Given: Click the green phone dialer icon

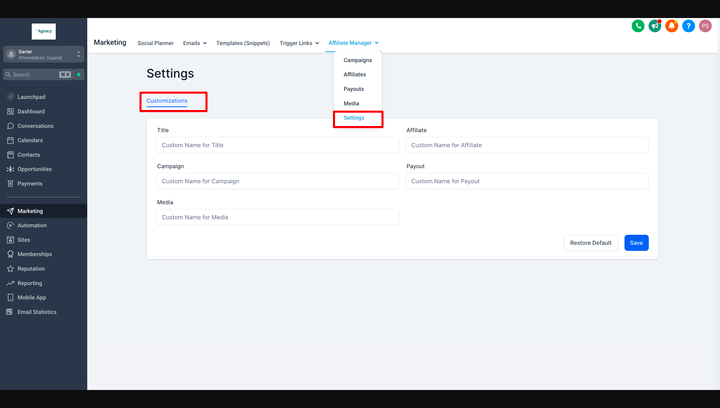Looking at the screenshot, I should [638, 26].
